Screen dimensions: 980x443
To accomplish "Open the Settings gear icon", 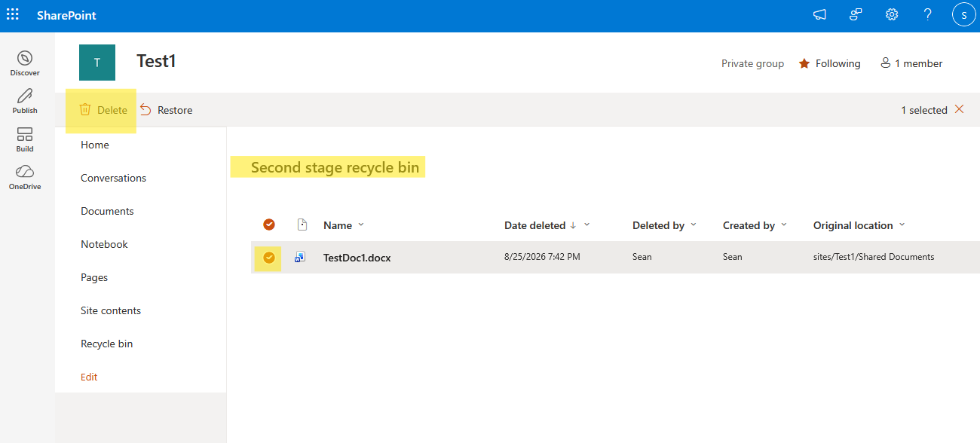I will pyautogui.click(x=892, y=15).
